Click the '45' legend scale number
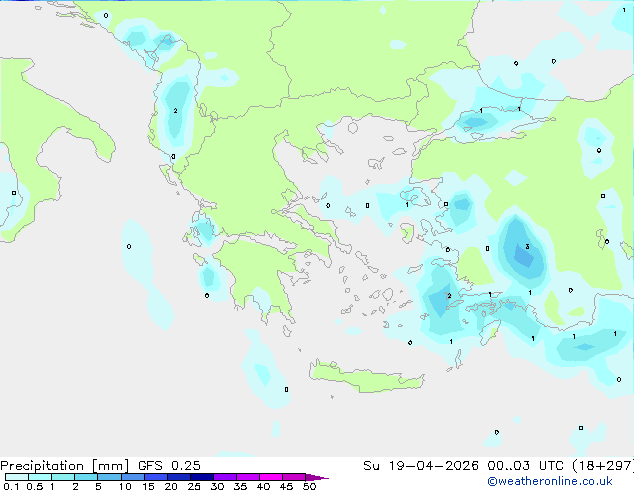Viewport: 634px width, 490px height. [286, 486]
